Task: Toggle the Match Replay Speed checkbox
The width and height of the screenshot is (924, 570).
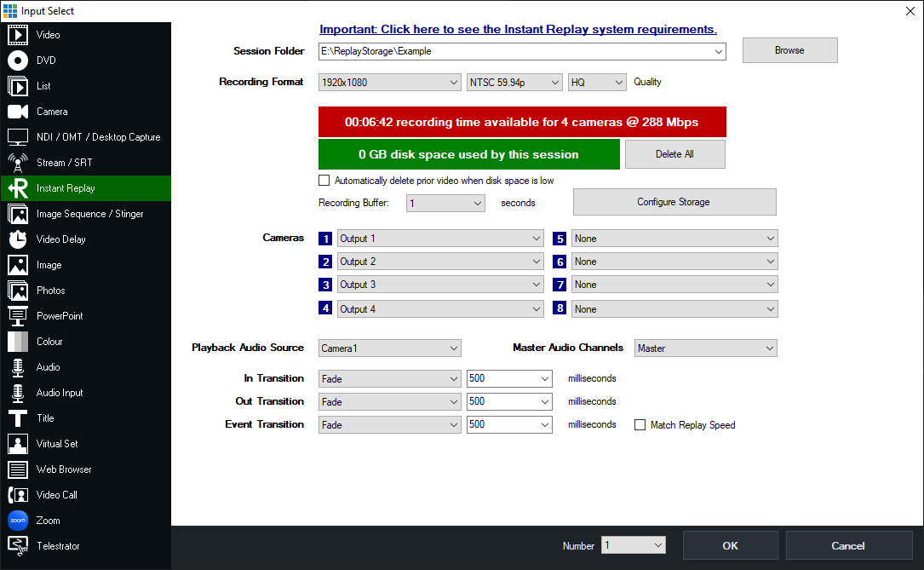Action: coord(640,425)
